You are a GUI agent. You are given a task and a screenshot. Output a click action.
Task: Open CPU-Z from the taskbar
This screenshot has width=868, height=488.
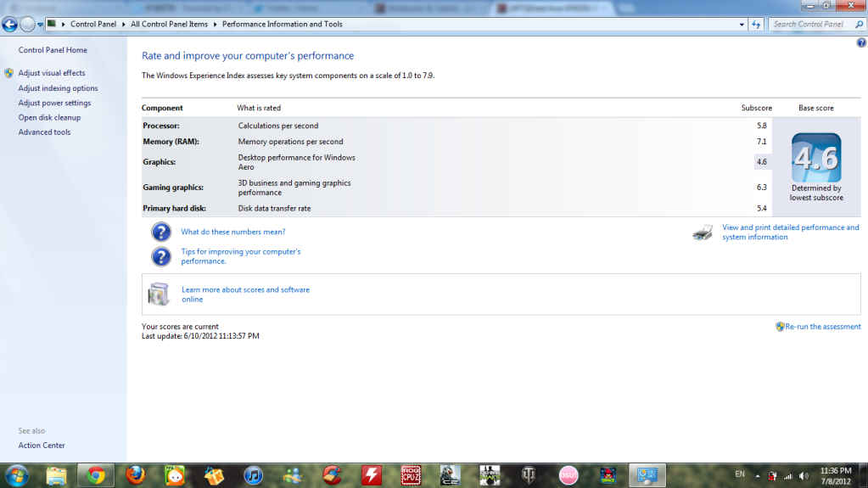tap(412, 475)
